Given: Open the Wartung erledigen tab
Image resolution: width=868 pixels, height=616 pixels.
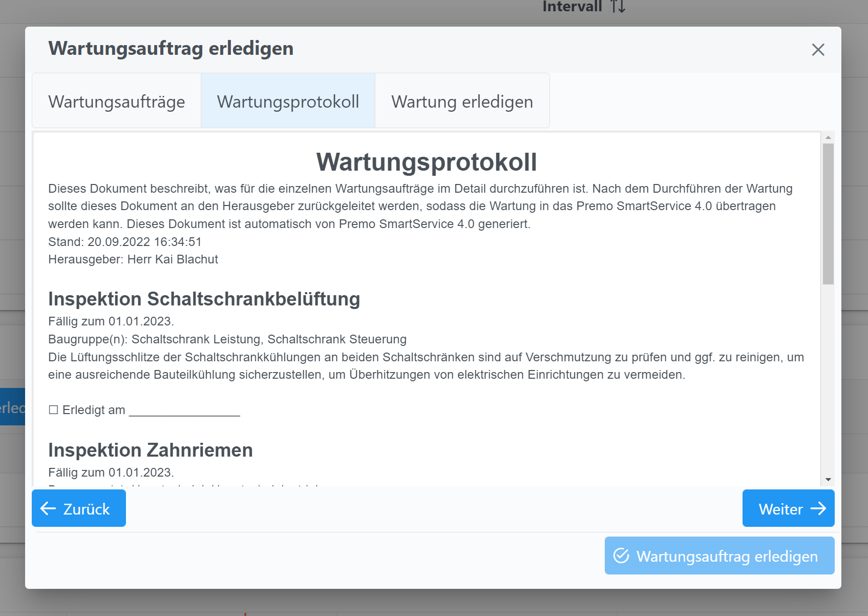Looking at the screenshot, I should click(x=462, y=101).
